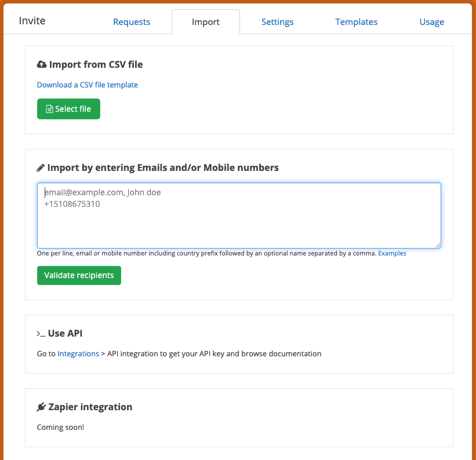Click the pencil icon beside Import by entering Emails
Image resolution: width=476 pixels, height=460 pixels.
[41, 168]
